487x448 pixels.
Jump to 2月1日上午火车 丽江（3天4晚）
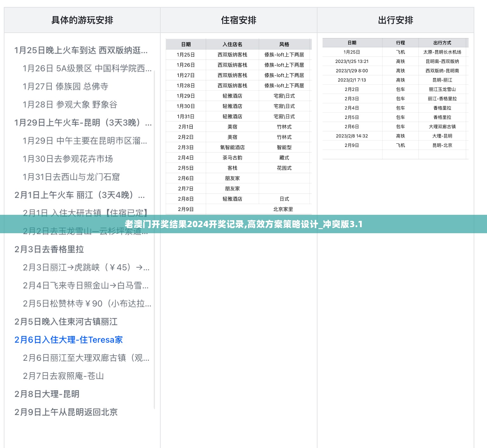click(x=79, y=195)
